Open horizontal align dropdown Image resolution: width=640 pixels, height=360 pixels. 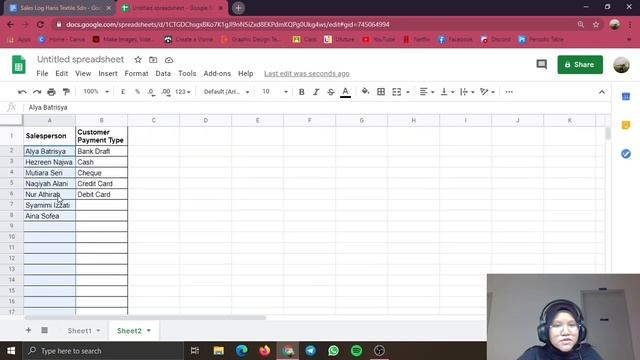427,92
